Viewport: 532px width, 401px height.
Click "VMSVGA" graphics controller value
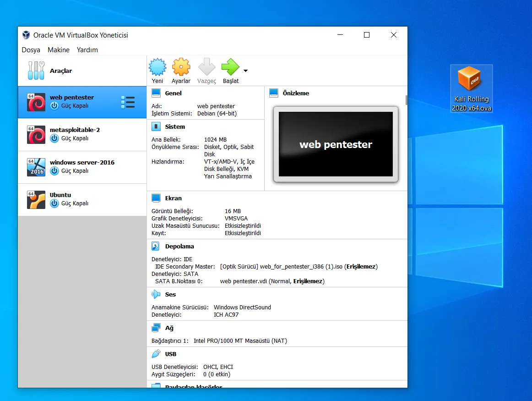tap(236, 218)
